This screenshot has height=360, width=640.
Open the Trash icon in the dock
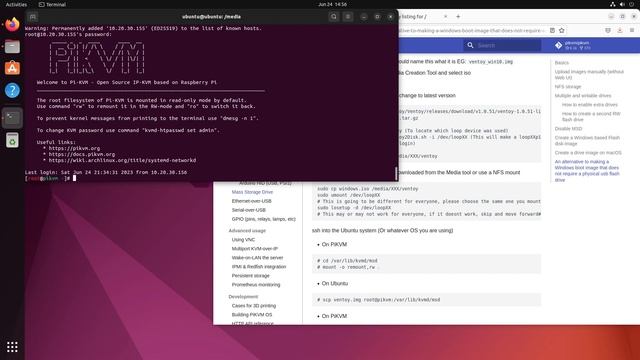(x=12, y=140)
